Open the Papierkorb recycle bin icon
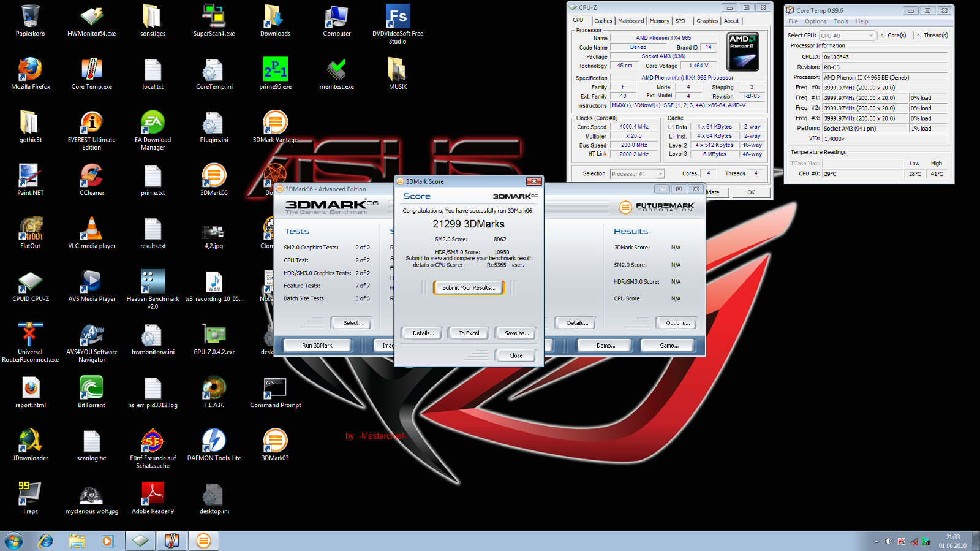Image resolution: width=980 pixels, height=551 pixels. point(30,21)
